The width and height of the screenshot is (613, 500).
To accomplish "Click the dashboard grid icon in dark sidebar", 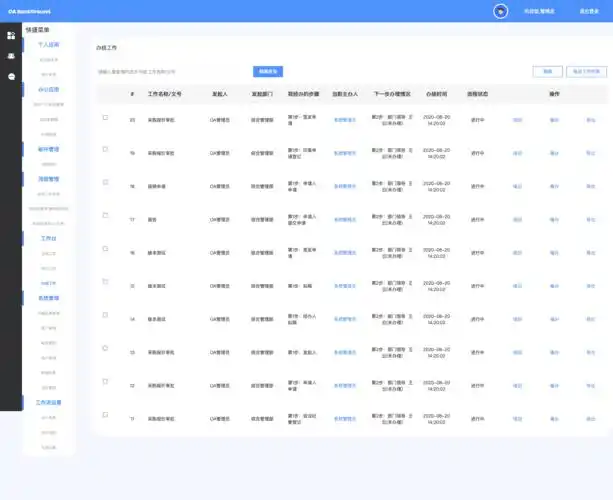I will pos(11,35).
